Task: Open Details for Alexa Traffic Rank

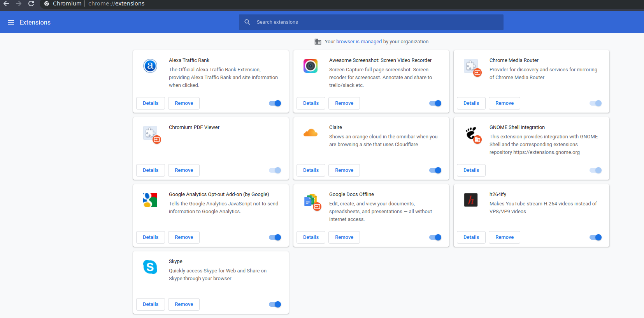Action: [x=151, y=103]
